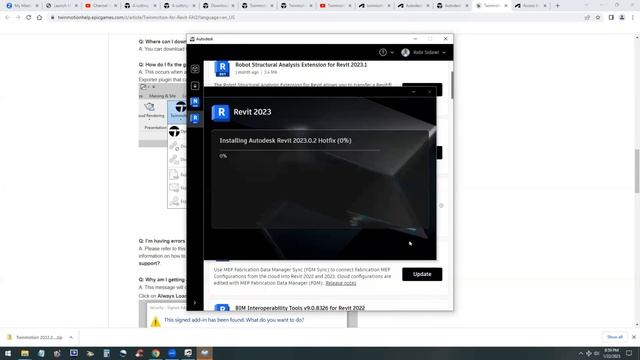Open Chrome from the taskbar
The width and height of the screenshot is (640, 360).
click(x=156, y=353)
